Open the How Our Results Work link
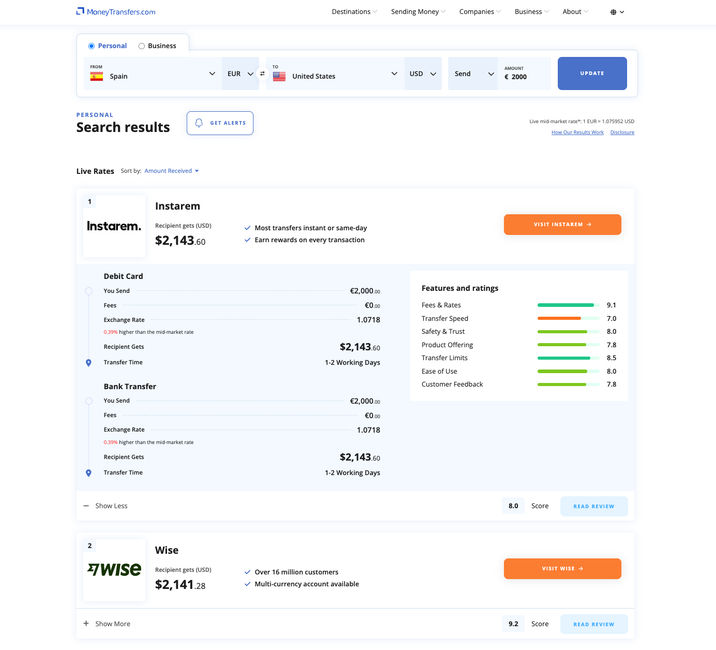The height and width of the screenshot is (650, 716). (577, 132)
